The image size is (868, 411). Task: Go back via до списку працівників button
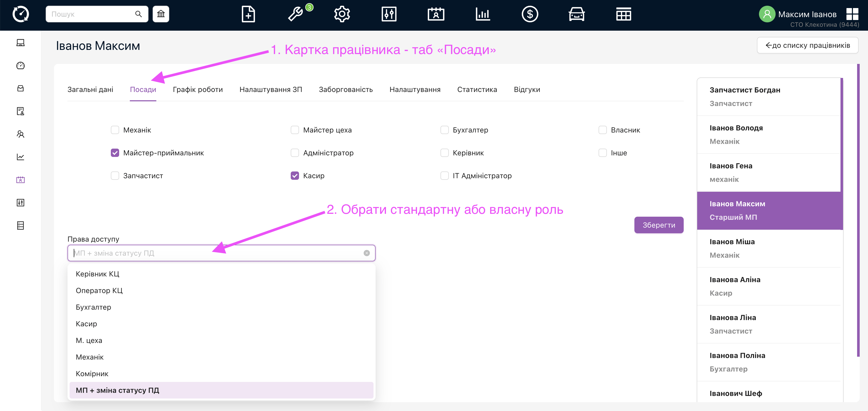click(x=807, y=45)
